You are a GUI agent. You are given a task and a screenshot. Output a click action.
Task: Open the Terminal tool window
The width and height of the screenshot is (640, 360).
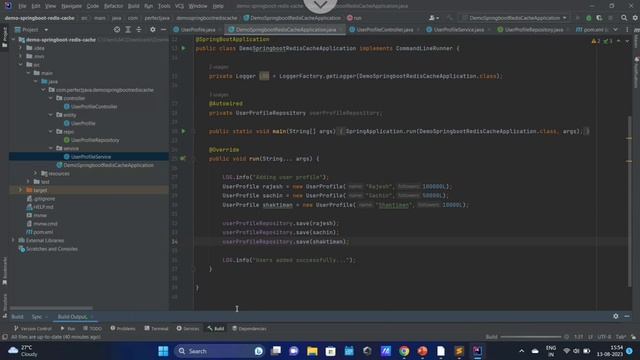click(156, 329)
